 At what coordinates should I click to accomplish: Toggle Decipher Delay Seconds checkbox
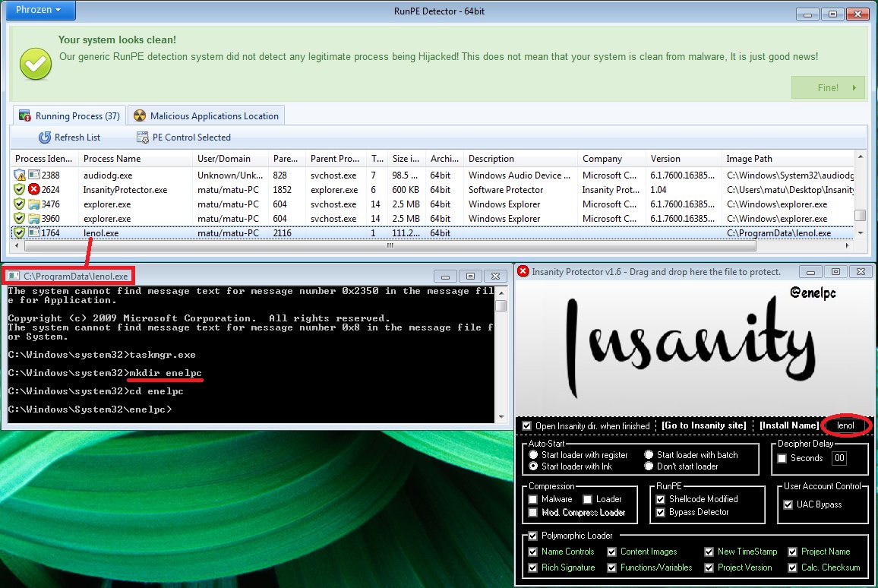(x=782, y=458)
